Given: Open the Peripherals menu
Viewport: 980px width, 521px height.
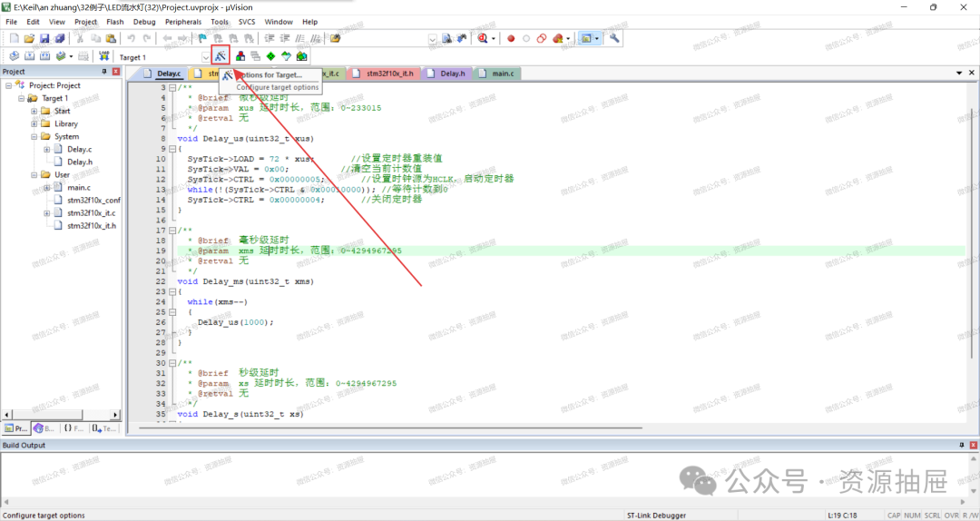Looking at the screenshot, I should pyautogui.click(x=183, y=21).
